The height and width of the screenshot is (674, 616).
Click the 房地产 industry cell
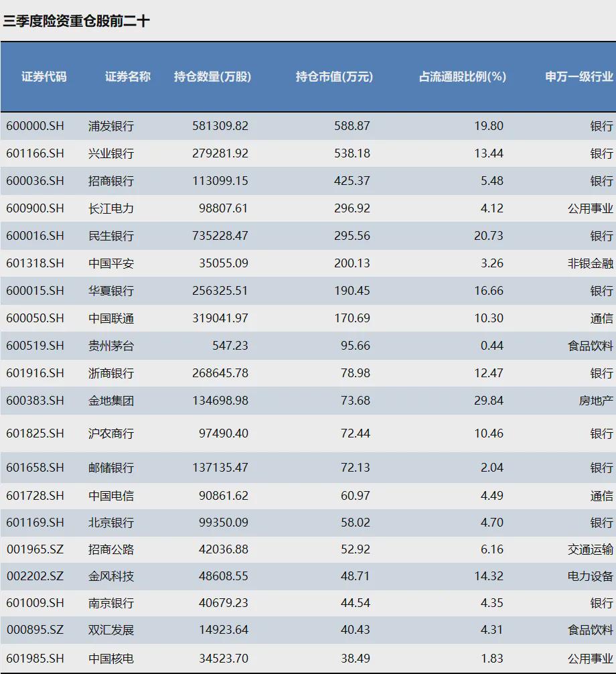click(x=596, y=401)
